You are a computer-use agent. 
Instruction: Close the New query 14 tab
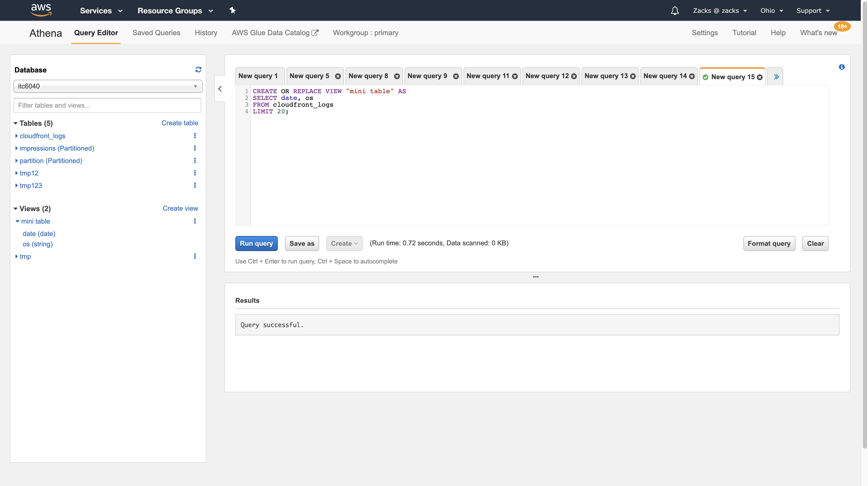[x=692, y=76]
